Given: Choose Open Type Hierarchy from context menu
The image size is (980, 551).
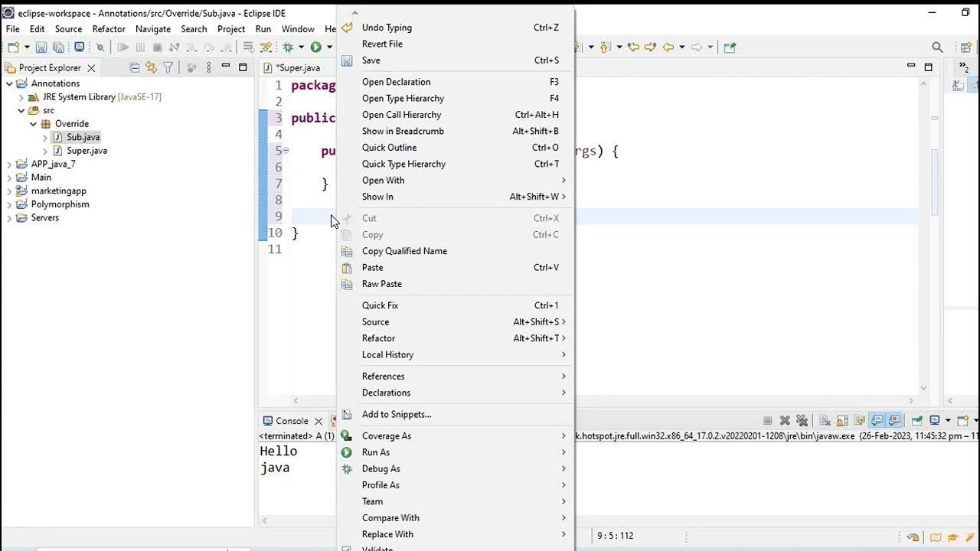Looking at the screenshot, I should pos(456,98).
